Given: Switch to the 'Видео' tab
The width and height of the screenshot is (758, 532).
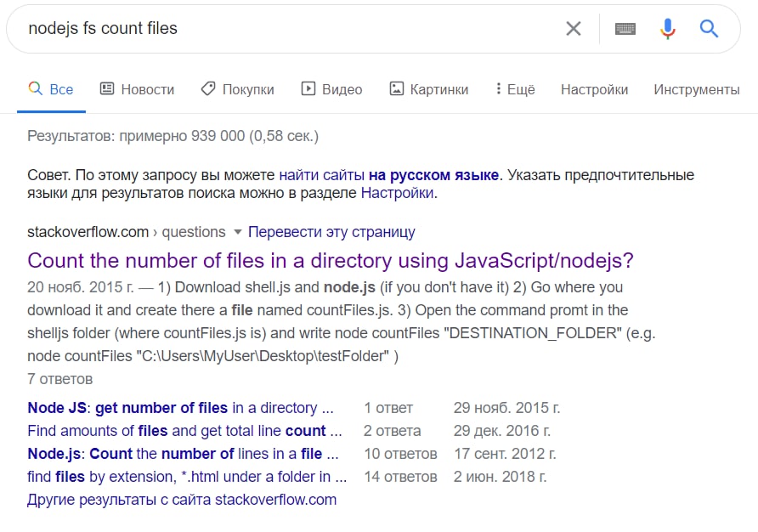Looking at the screenshot, I should (x=331, y=89).
